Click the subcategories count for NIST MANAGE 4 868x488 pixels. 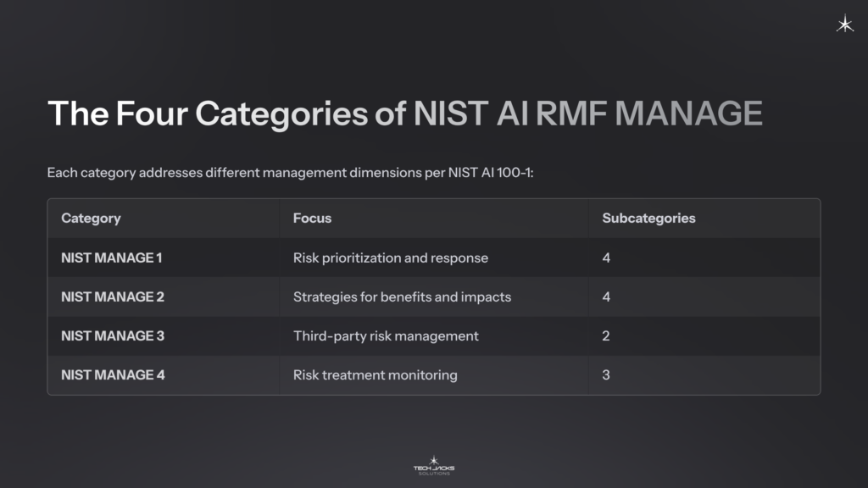point(606,374)
